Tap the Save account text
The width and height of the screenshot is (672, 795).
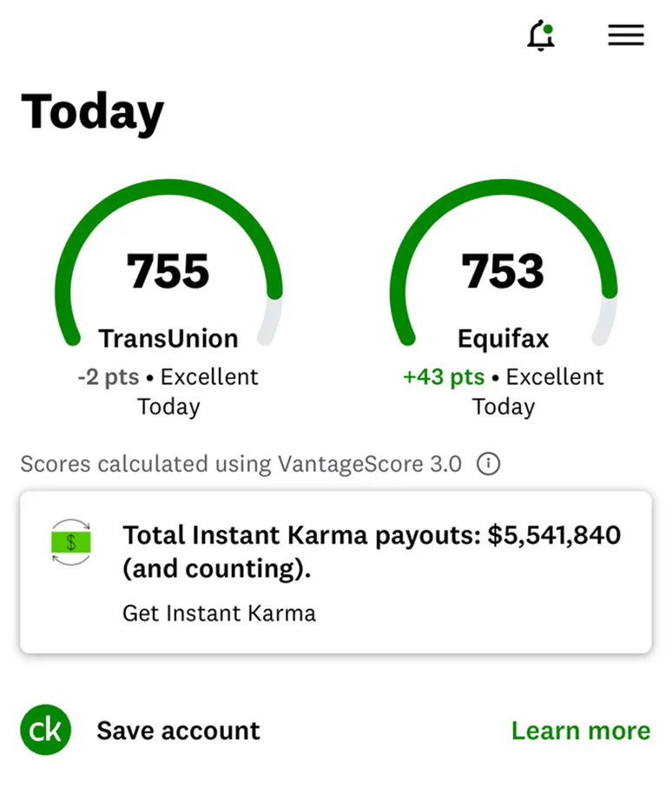tap(178, 731)
